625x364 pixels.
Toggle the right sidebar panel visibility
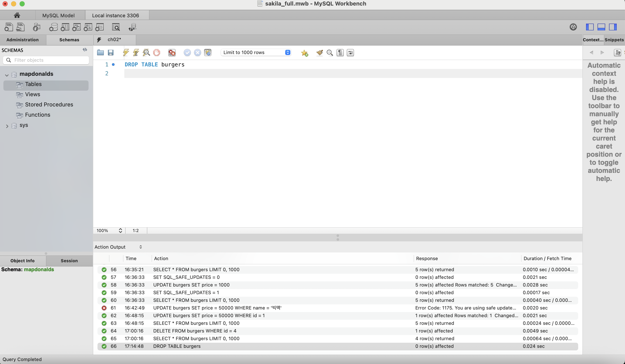(613, 27)
